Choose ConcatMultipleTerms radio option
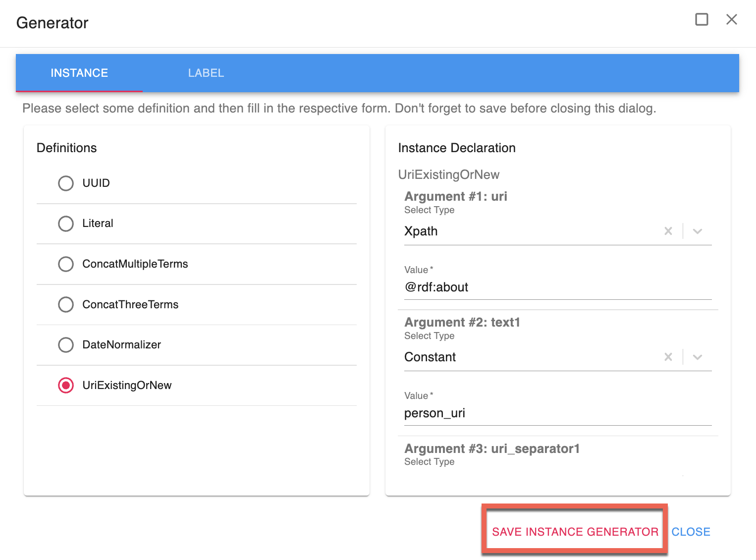 click(66, 264)
